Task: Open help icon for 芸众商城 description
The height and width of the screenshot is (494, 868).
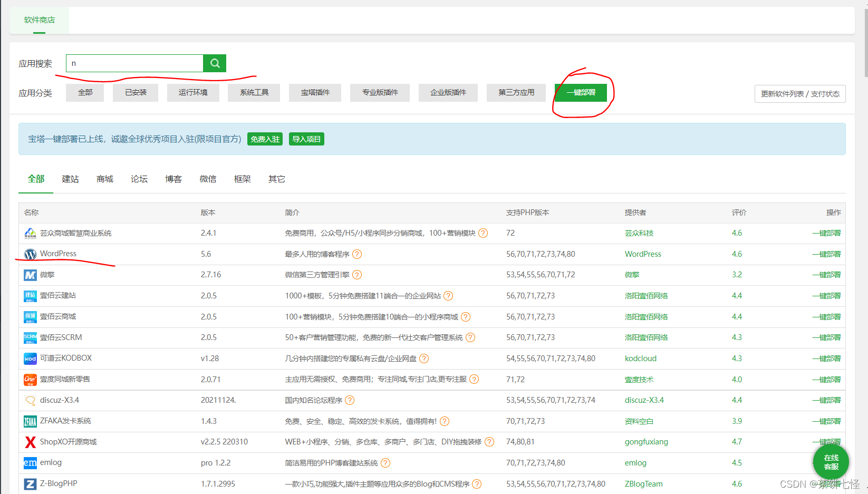Action: pos(483,233)
